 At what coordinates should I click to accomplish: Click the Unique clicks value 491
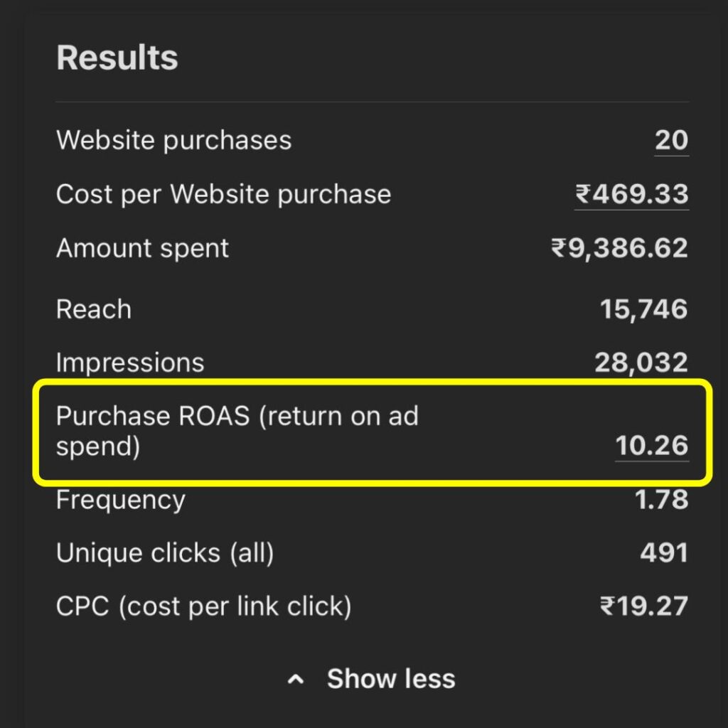[x=664, y=553]
